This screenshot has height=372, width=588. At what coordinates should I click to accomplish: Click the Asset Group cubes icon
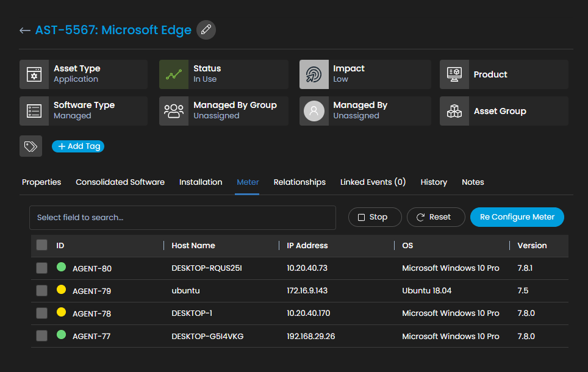pyautogui.click(x=454, y=111)
